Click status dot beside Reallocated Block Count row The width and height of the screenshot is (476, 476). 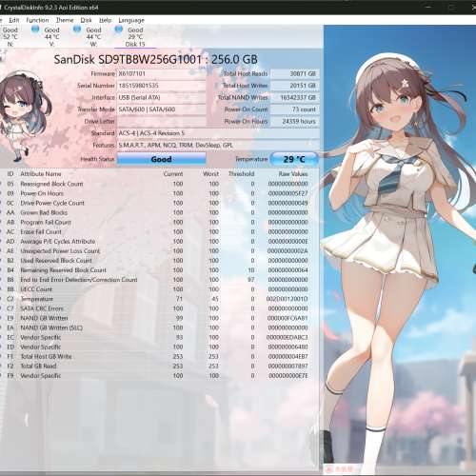[x=1, y=184]
